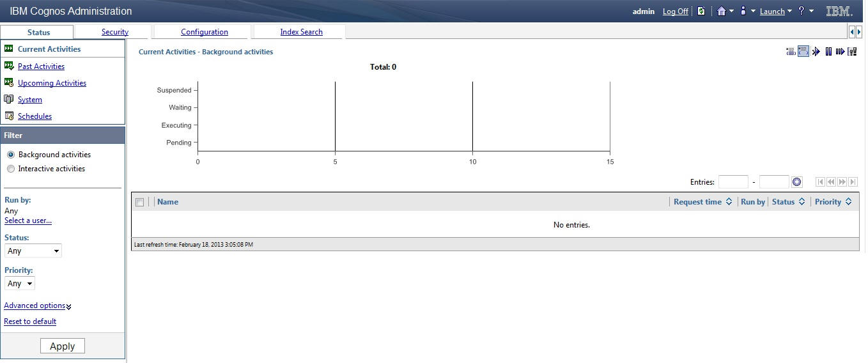Expand Advanced options in the filter panel
This screenshot has height=363, width=868.
[38, 305]
